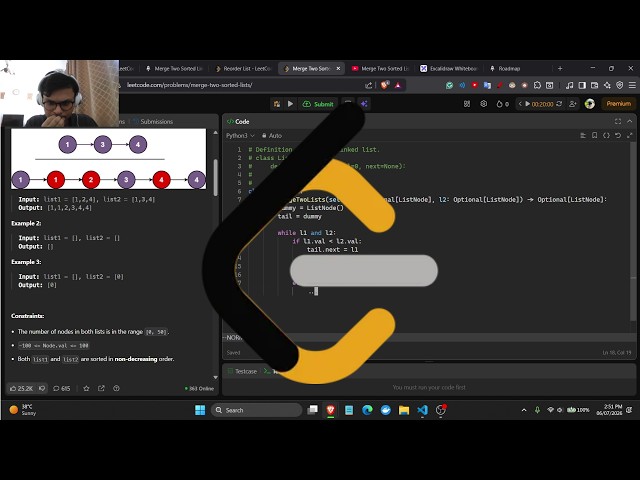The image size is (640, 480).
Task: Open Task View on taskbar
Action: click(313, 410)
